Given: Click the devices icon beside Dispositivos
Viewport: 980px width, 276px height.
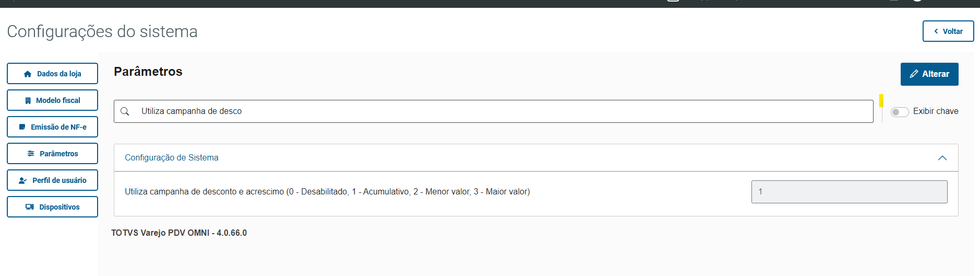Looking at the screenshot, I should coord(30,207).
